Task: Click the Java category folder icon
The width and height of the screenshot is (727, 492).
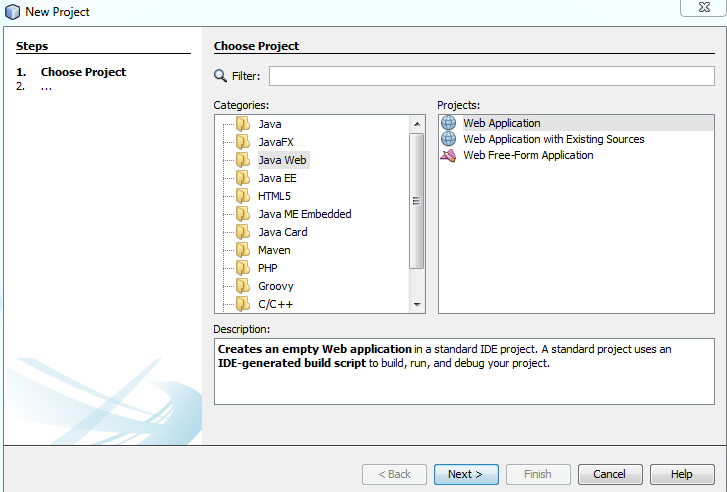Action: [242, 124]
